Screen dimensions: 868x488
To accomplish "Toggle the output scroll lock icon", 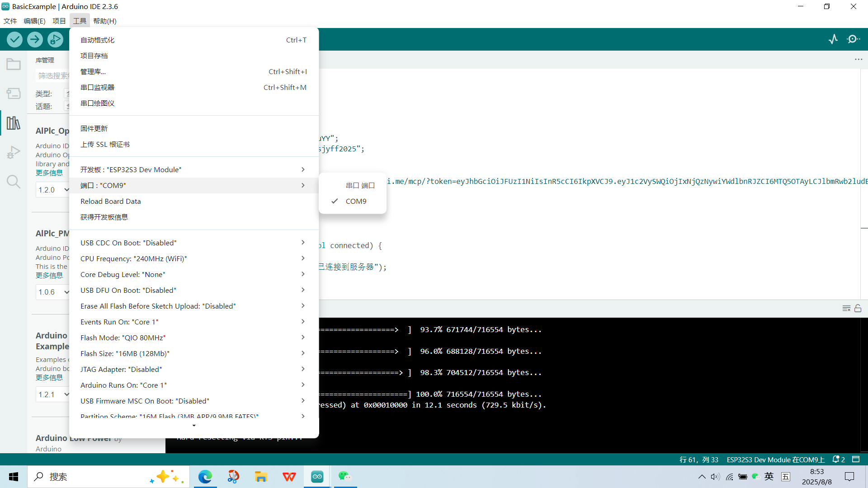I will (x=858, y=308).
